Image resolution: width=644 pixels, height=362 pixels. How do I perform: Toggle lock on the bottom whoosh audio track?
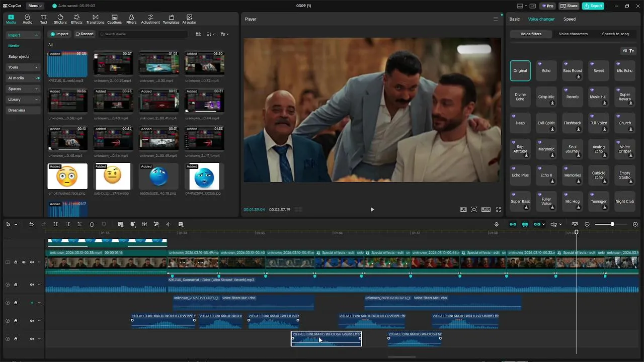tap(16, 339)
